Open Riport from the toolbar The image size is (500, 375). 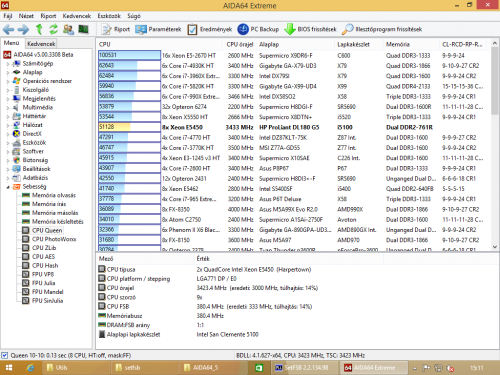[116, 29]
